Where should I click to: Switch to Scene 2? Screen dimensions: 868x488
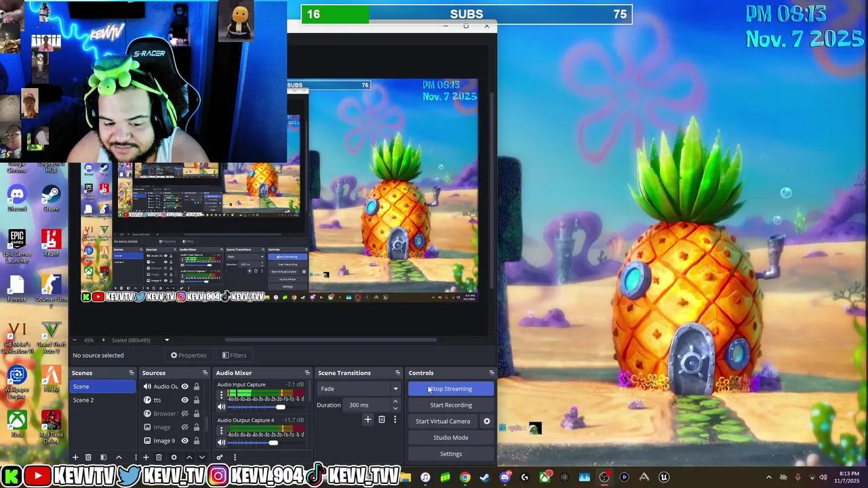click(x=103, y=400)
